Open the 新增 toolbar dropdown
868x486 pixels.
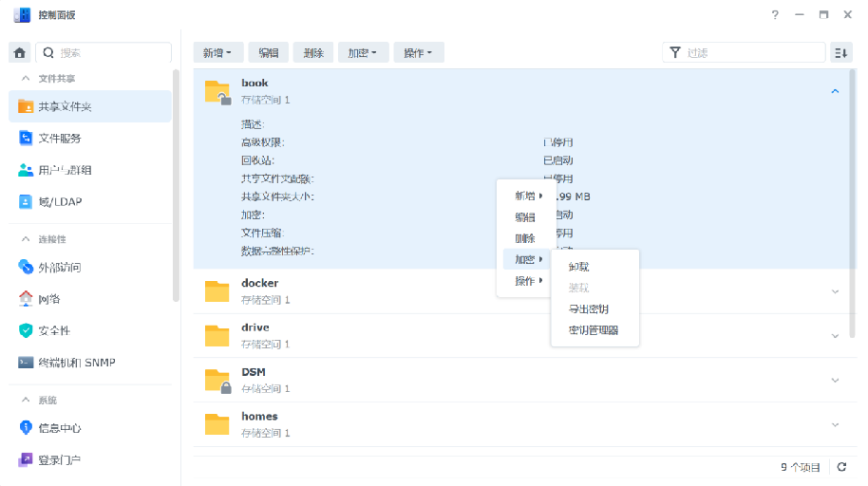(218, 53)
